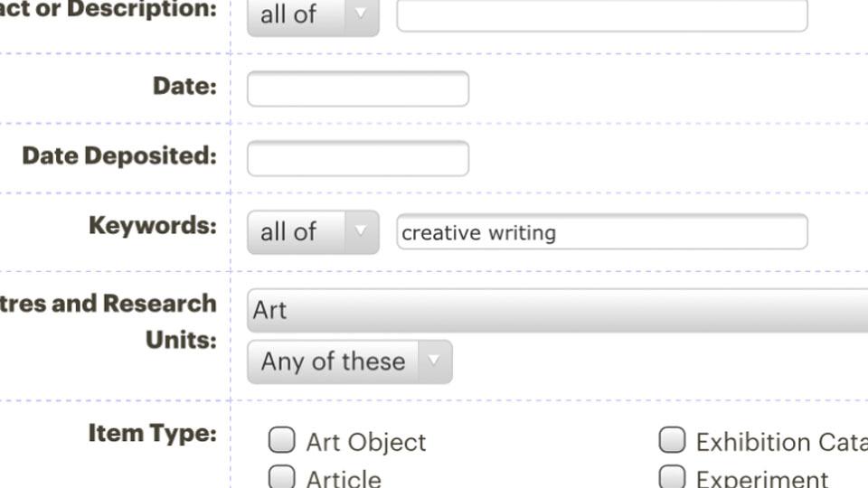Click the "Keywords:" field label

pos(152,225)
